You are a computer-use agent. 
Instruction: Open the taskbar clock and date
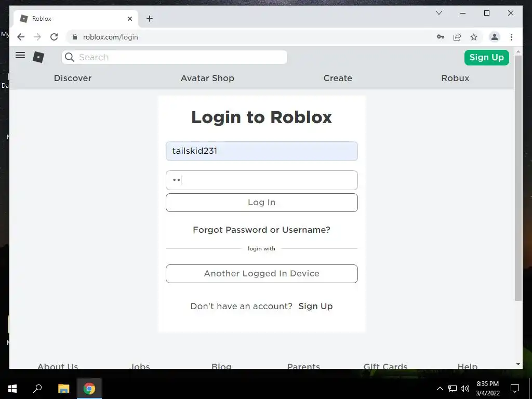click(487, 389)
